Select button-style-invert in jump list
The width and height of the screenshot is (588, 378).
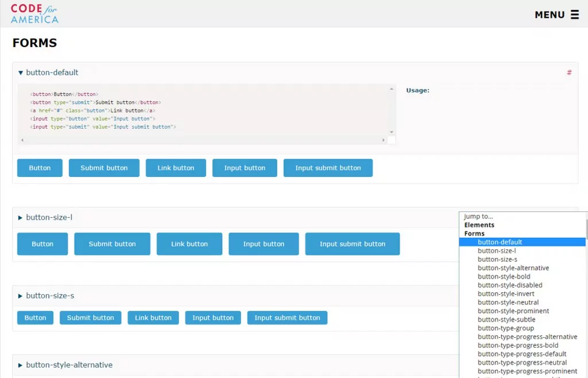click(522, 294)
